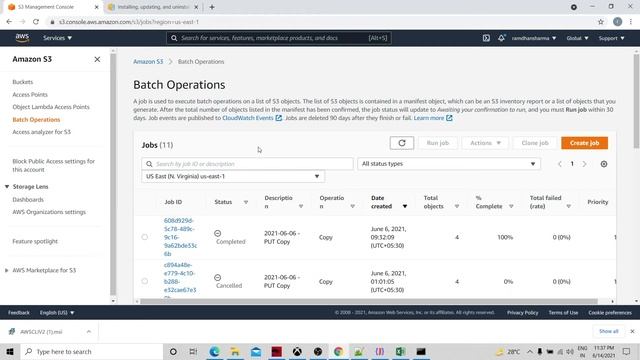Bookmark this page with star icon
The width and height of the screenshot is (640, 360).
(x=600, y=22)
